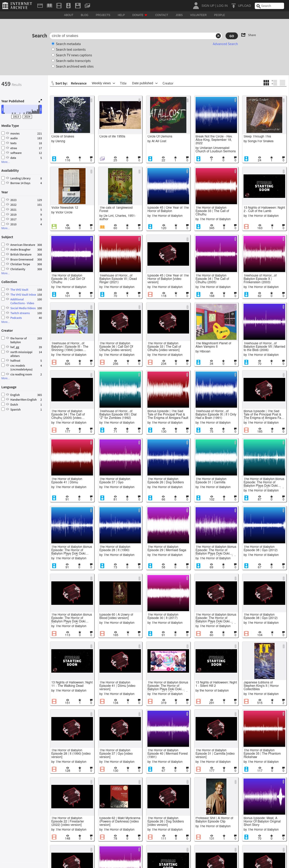Expand More subjects list

(x=5, y=273)
